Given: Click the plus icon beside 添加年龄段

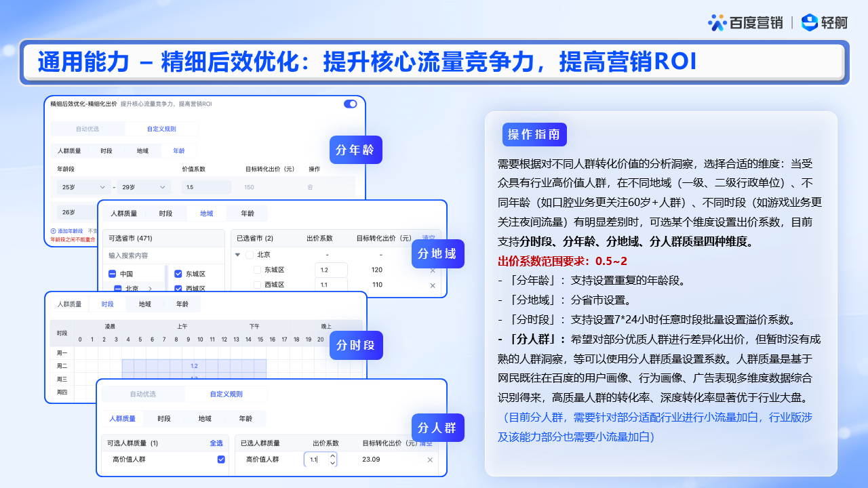Looking at the screenshot, I should [x=54, y=231].
